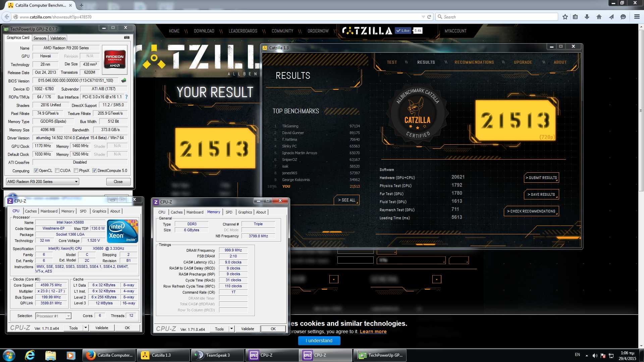The height and width of the screenshot is (362, 644).
Task: Switch to the Validation tab in GPU-Z
Action: [58, 38]
